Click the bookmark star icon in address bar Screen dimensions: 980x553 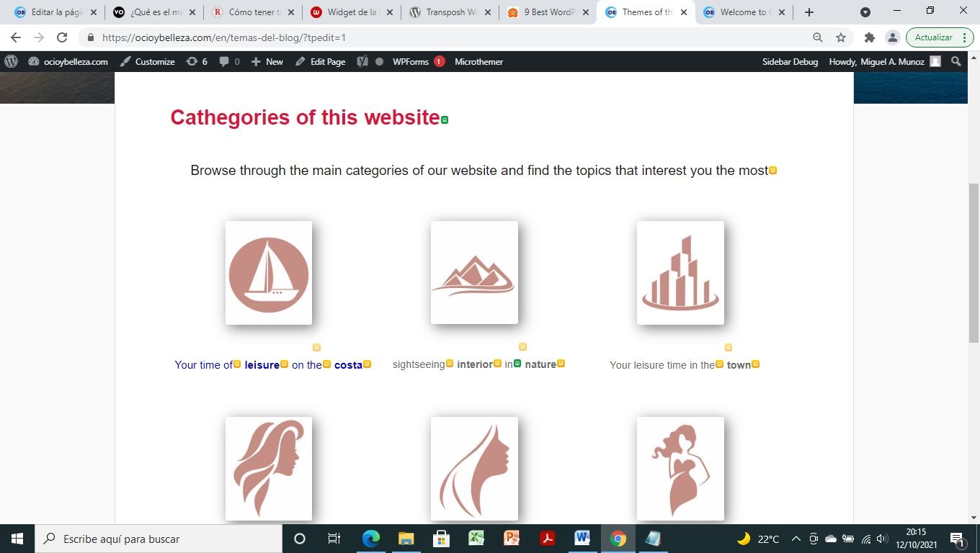click(840, 37)
